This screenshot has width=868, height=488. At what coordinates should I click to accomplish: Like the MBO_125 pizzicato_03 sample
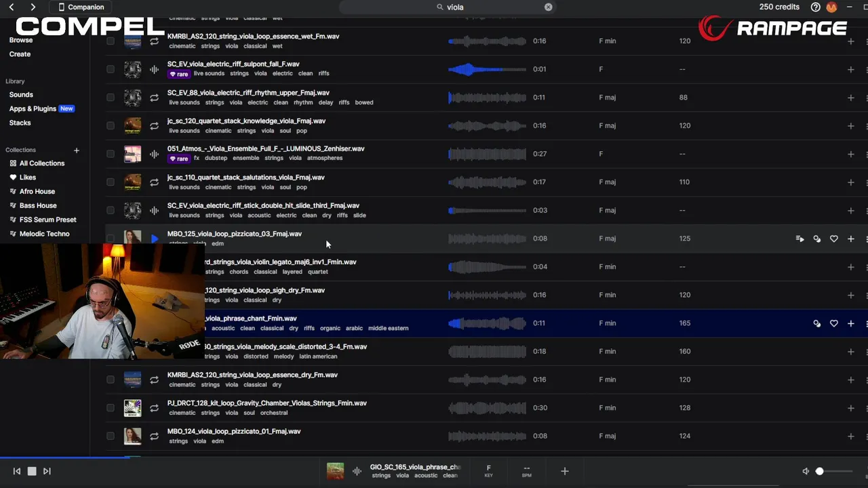pyautogui.click(x=834, y=239)
